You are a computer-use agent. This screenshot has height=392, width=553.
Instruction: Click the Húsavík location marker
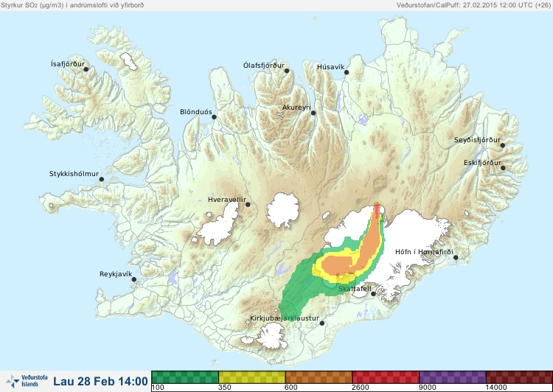point(347,72)
